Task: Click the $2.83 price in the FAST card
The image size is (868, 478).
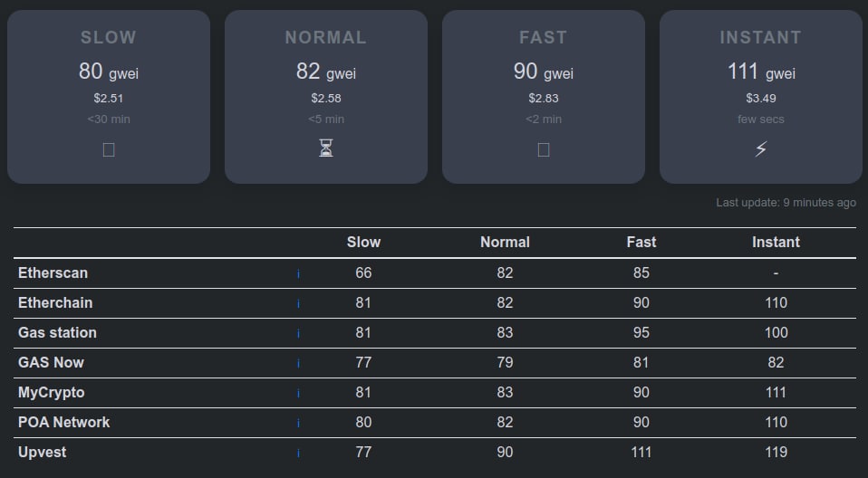Action: tap(544, 99)
